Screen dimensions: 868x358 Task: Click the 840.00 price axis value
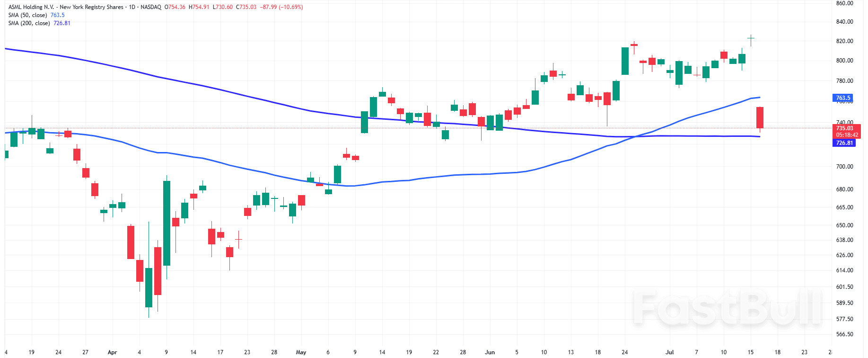[x=844, y=22]
